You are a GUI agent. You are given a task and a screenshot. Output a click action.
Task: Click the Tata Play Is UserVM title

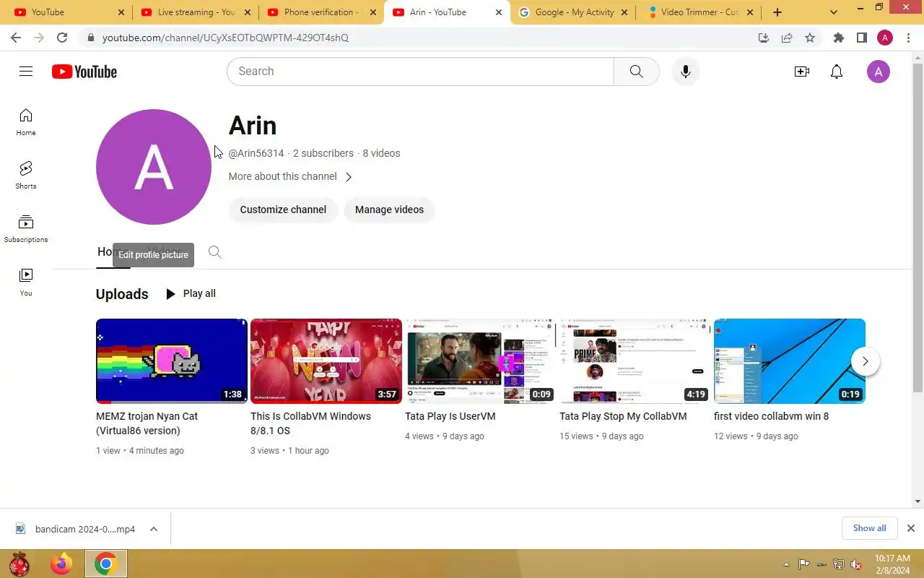(x=450, y=416)
